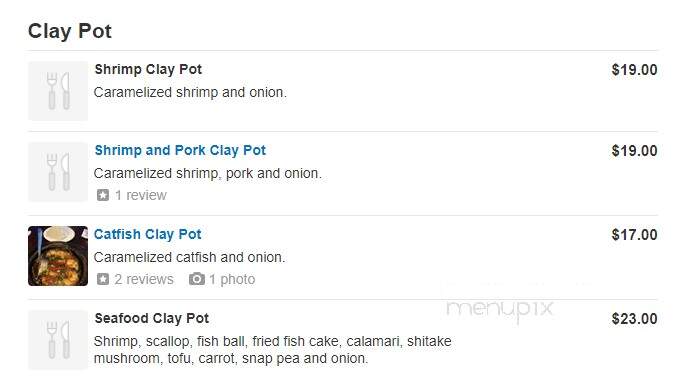Click the Clay Pot section heading
Viewport: 679px width, 391px height.
(70, 32)
